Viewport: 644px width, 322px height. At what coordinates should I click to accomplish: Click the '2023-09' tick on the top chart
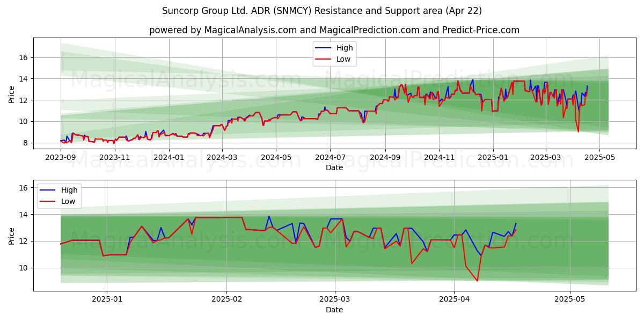click(x=60, y=157)
